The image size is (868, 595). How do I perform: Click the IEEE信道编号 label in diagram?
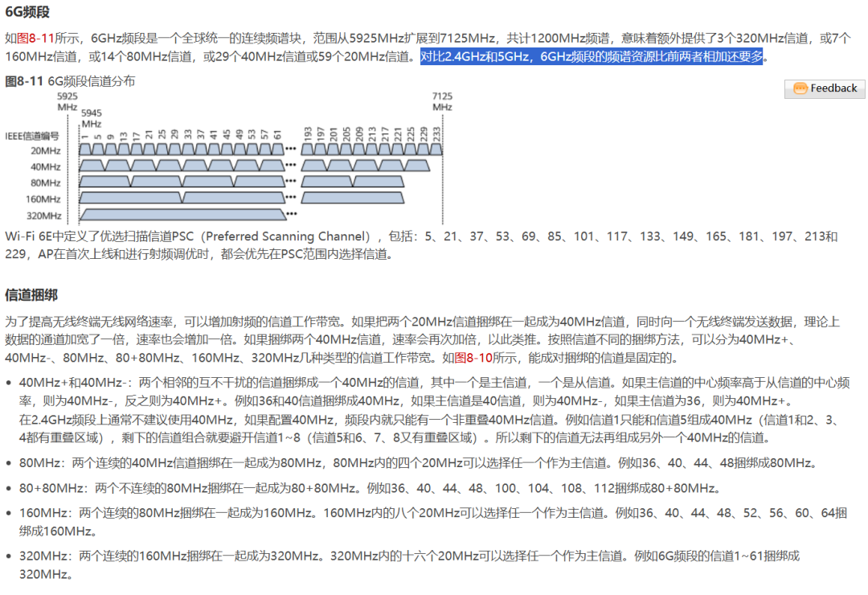32,137
